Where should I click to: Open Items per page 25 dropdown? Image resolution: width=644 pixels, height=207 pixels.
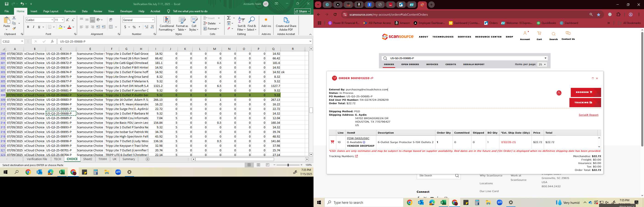542,64
